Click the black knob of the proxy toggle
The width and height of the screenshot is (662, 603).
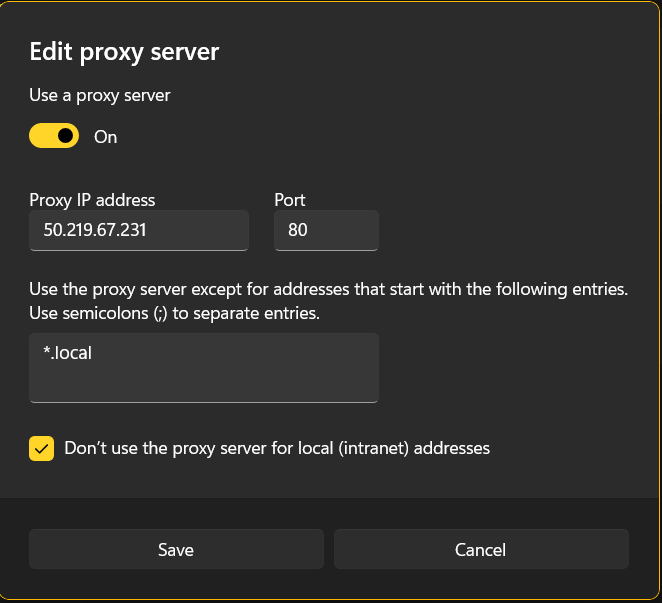click(66, 136)
